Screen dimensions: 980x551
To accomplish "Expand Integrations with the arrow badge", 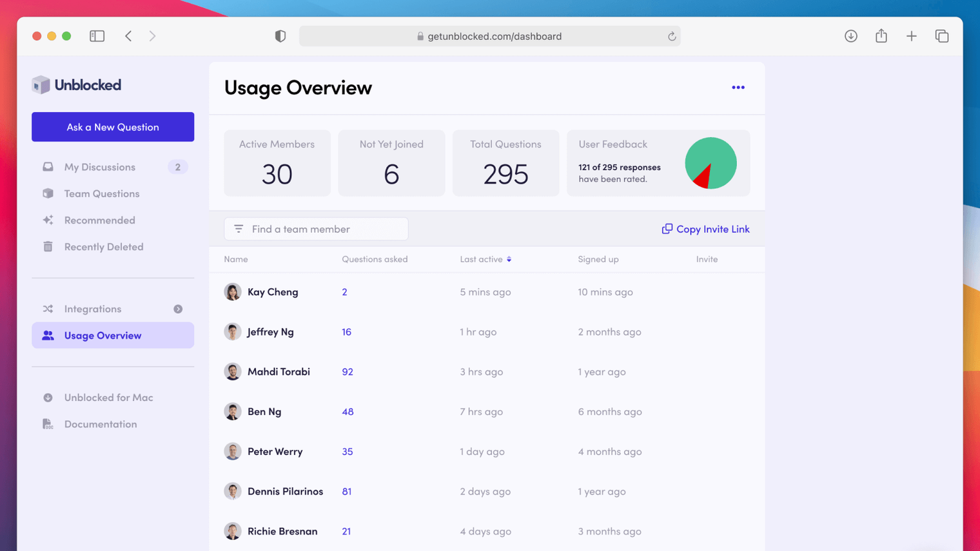I will (x=178, y=309).
